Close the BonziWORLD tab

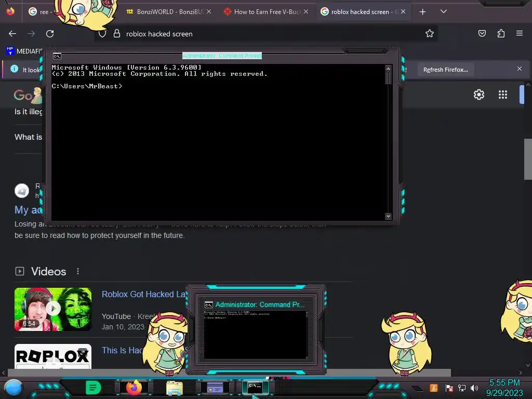pyautogui.click(x=209, y=11)
